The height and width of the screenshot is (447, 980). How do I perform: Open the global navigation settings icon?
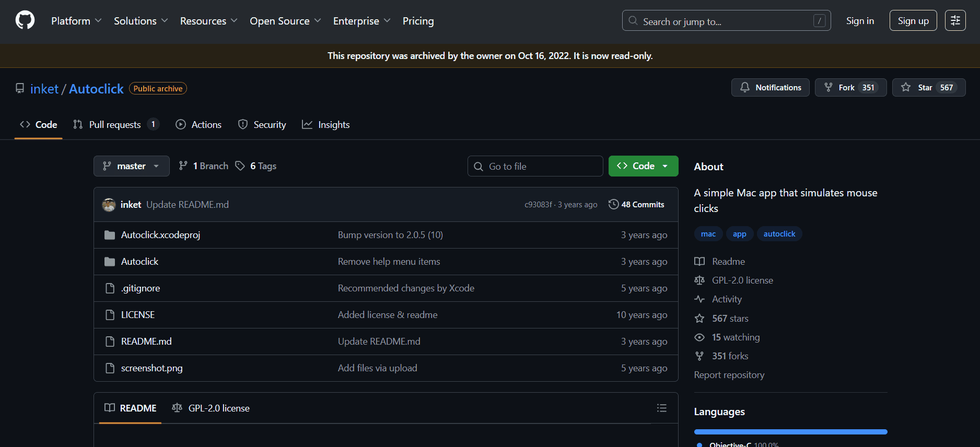[x=955, y=21]
